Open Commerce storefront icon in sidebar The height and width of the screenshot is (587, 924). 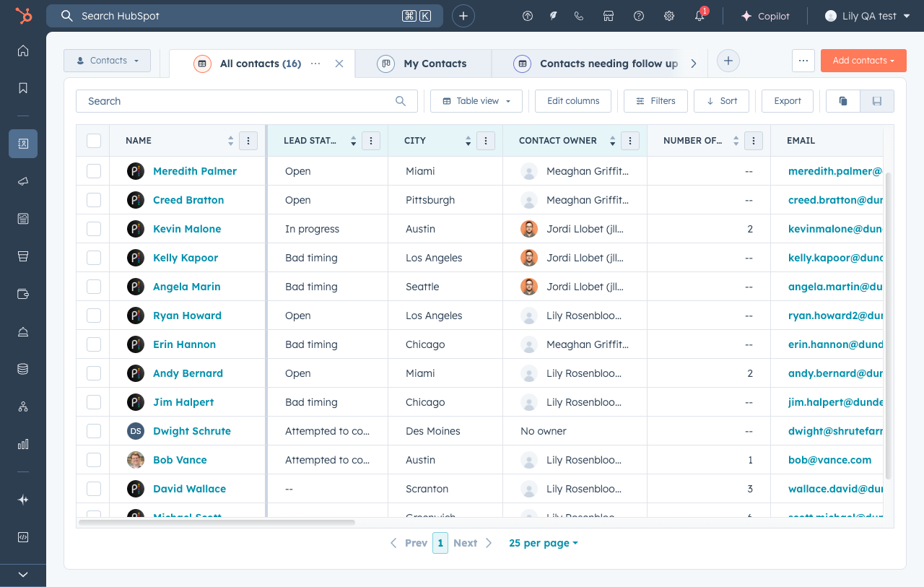[23, 256]
